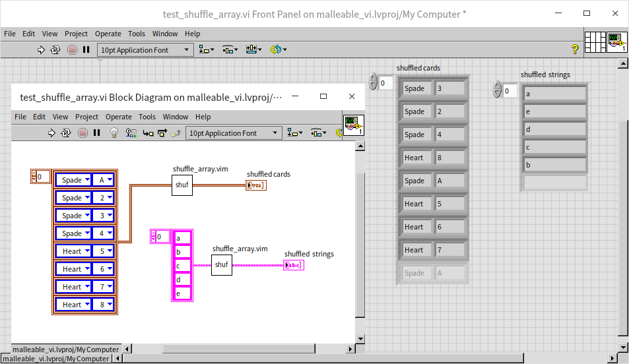Click Block Diagram vertical scrollbar track
Screen dimensions: 629x364
coord(360,251)
